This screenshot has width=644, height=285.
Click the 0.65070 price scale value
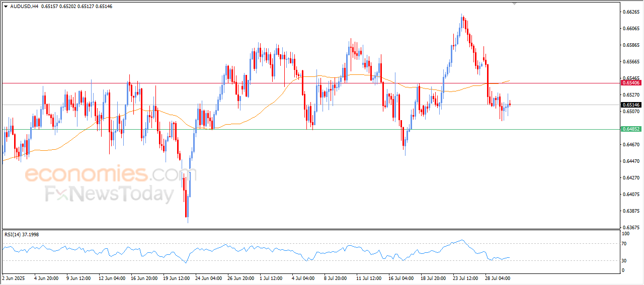point(631,111)
